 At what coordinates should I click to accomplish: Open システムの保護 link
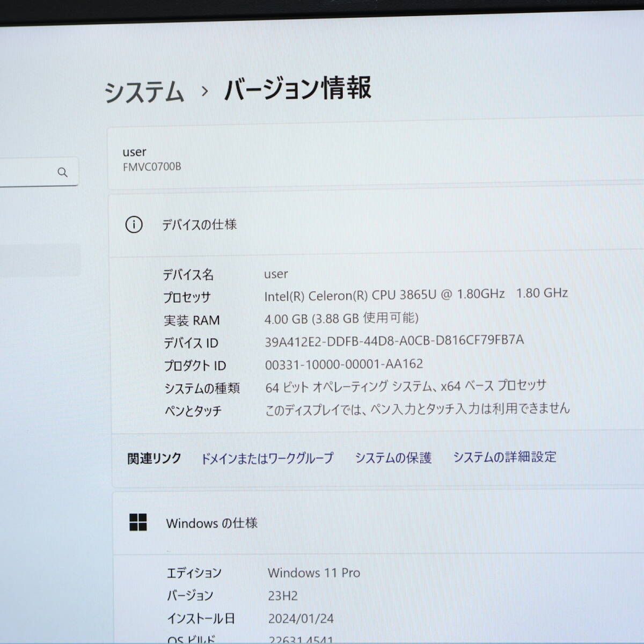[393, 458]
